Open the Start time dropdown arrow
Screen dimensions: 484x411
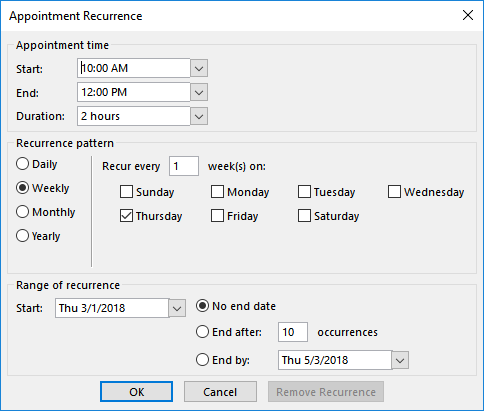click(199, 68)
